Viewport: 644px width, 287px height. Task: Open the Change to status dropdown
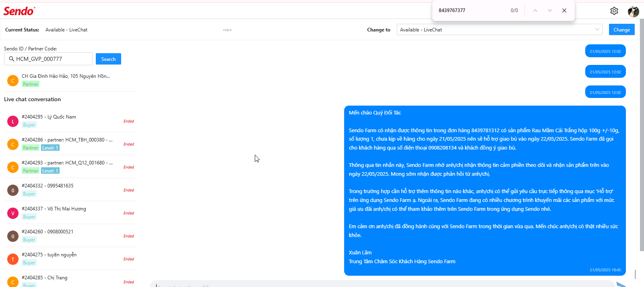coord(500,30)
